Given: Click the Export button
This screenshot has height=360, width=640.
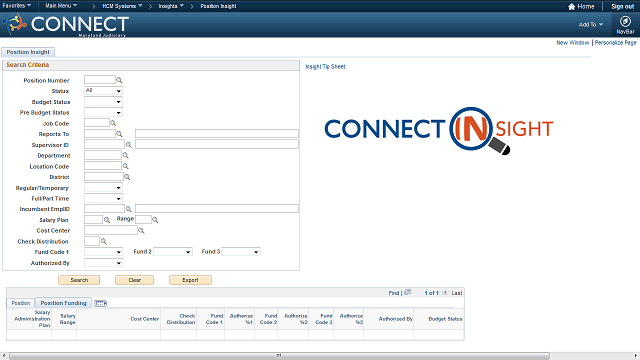Looking at the screenshot, I should [x=190, y=280].
